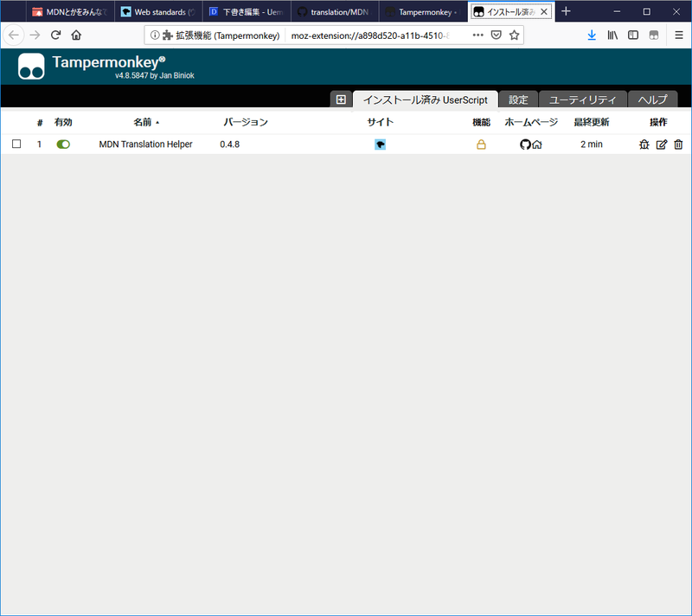Image resolution: width=692 pixels, height=616 pixels.
Task: Save page to Pocket
Action: (x=496, y=35)
